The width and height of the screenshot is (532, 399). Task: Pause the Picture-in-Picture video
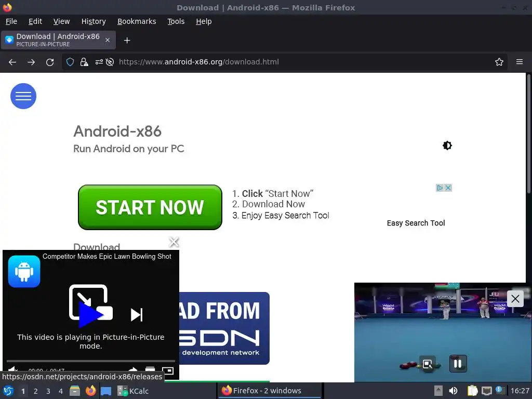click(x=458, y=364)
